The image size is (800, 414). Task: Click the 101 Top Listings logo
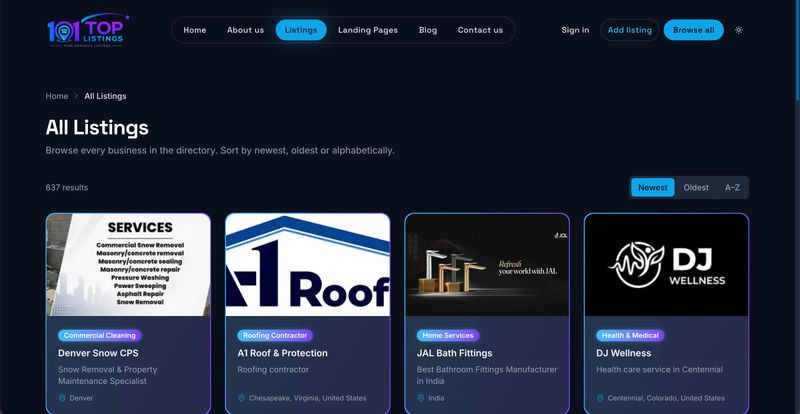[88, 31]
